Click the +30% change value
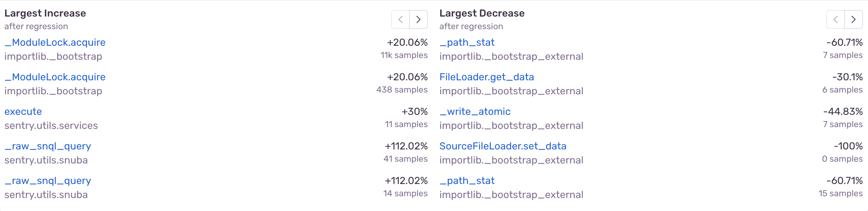 pos(415,112)
